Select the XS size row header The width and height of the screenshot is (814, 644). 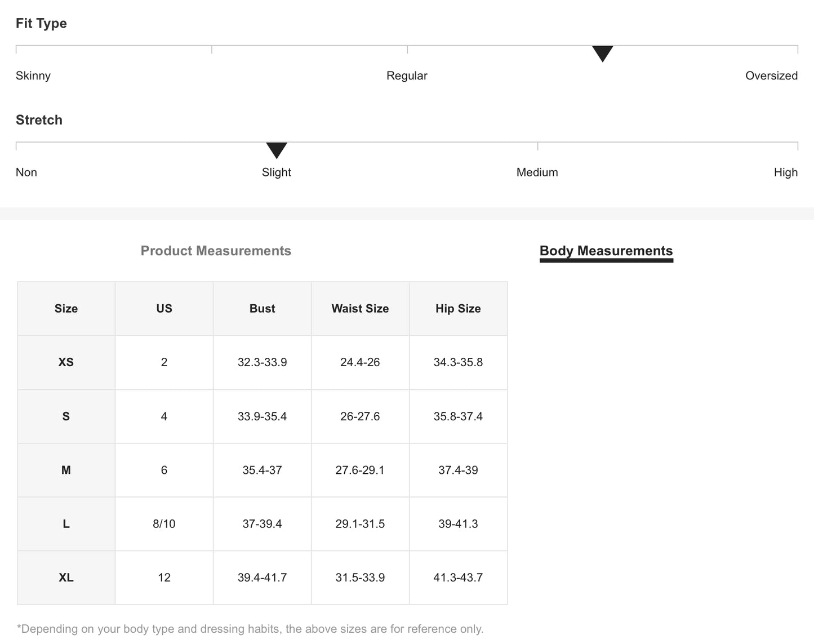[66, 362]
